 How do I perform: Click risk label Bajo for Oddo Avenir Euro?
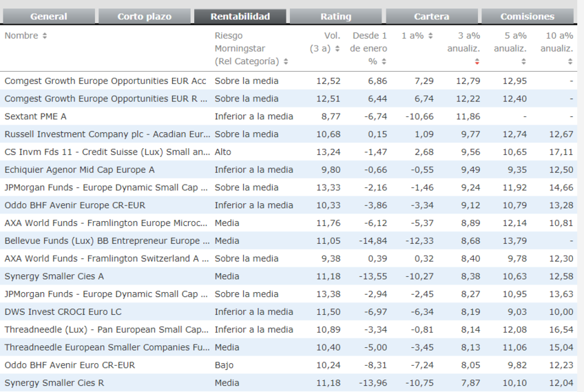point(224,365)
